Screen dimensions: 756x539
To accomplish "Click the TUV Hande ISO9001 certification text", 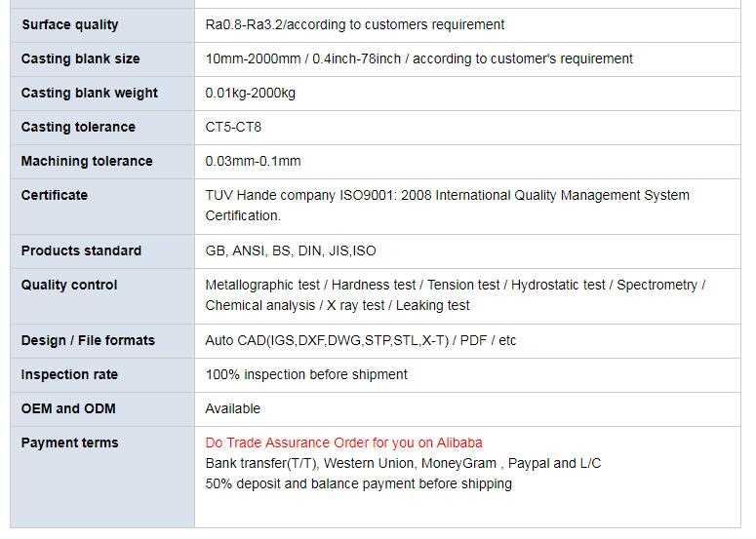I will click(447, 195).
